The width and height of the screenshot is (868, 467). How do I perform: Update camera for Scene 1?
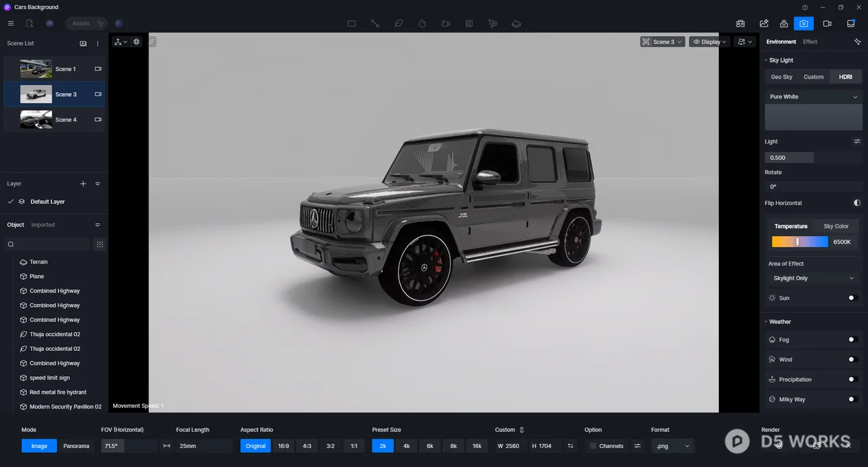[98, 69]
